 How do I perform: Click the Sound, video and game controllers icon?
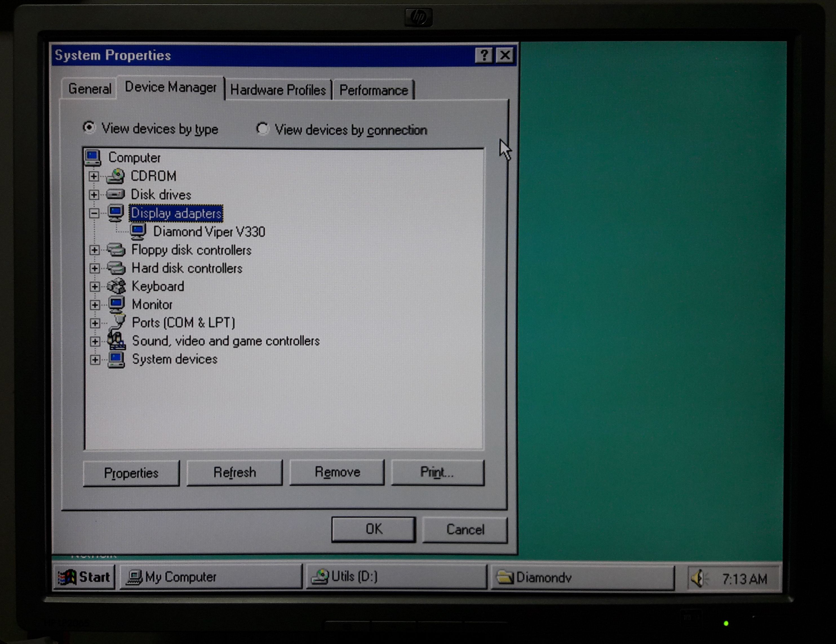(x=116, y=340)
